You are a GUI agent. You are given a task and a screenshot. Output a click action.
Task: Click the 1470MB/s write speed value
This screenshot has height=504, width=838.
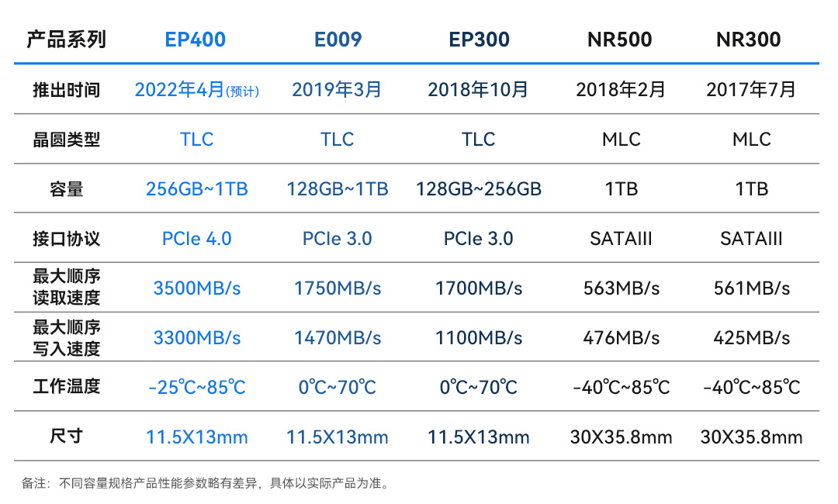pyautogui.click(x=338, y=338)
